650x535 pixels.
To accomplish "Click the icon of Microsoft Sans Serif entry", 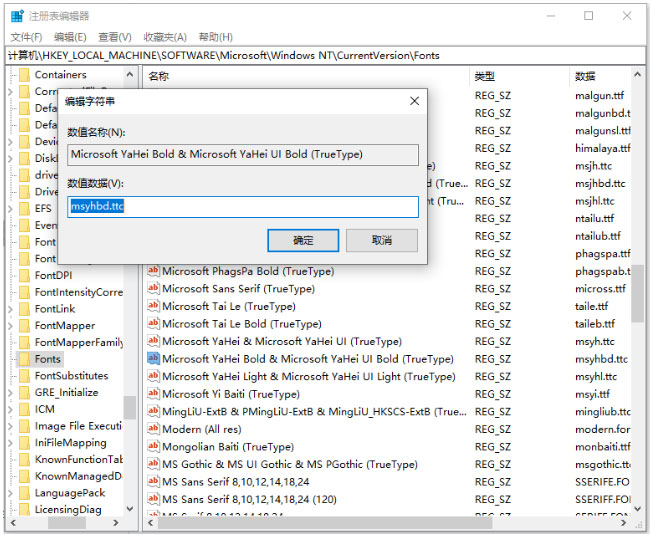I will point(153,288).
